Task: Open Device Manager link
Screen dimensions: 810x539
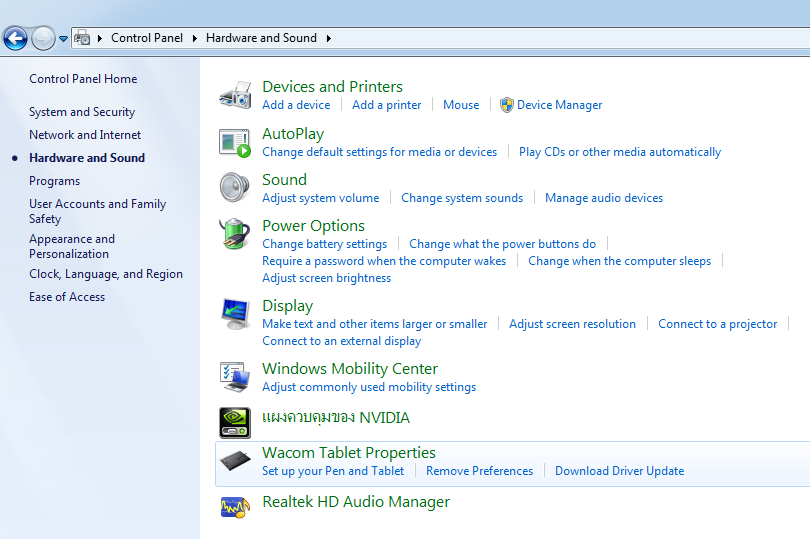Action: (x=559, y=105)
